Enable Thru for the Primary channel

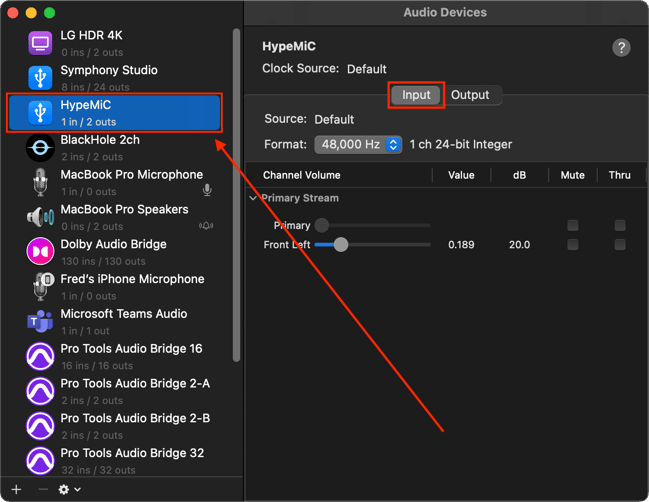coord(620,226)
